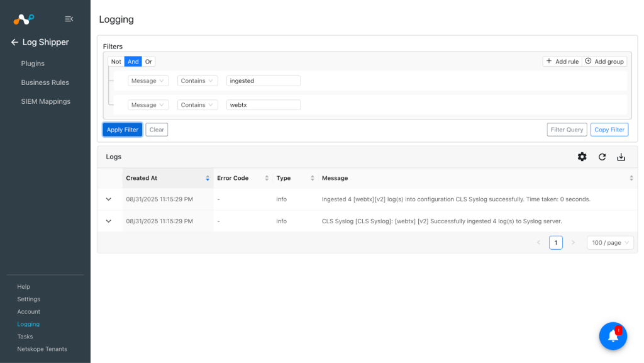Open Message field dropdown for webtx rule

(148, 105)
